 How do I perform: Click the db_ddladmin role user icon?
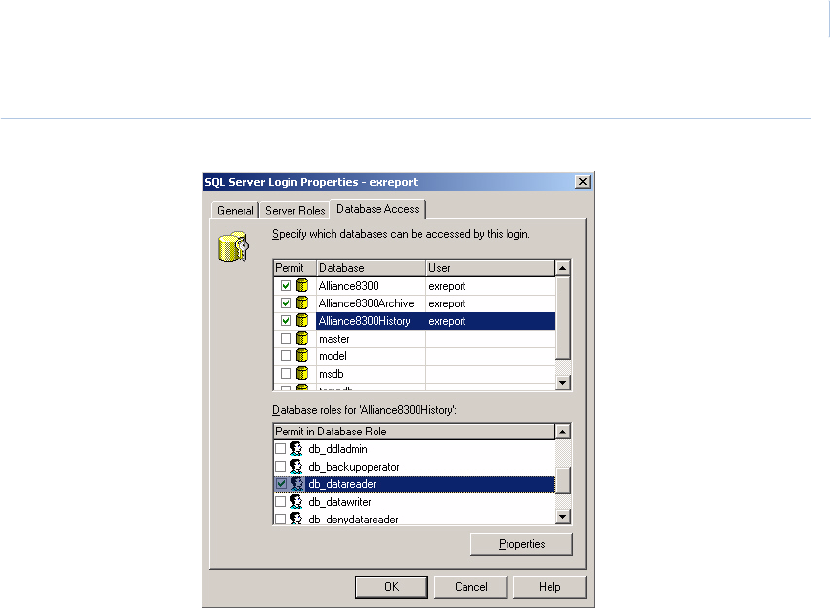[x=296, y=449]
